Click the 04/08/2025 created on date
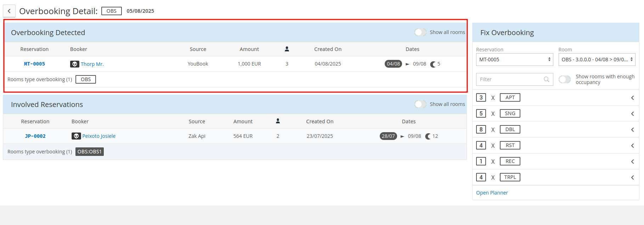Screen dimensions: 644x225 pyautogui.click(x=328, y=64)
